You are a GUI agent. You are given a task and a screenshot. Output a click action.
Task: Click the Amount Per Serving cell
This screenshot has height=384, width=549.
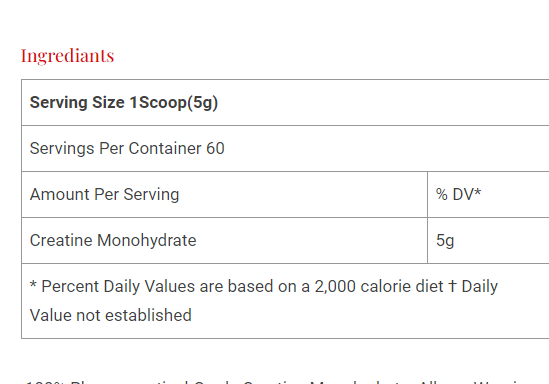[224, 194]
